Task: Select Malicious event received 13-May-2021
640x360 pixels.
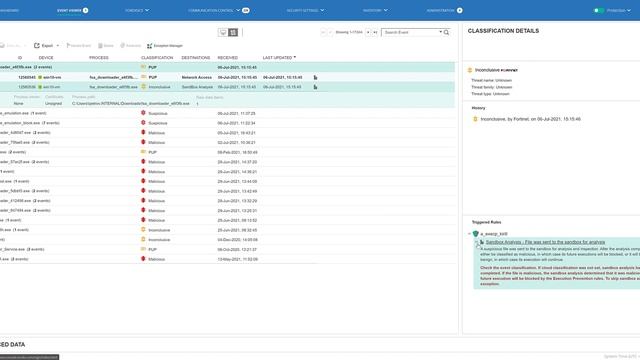Action: pos(227,259)
